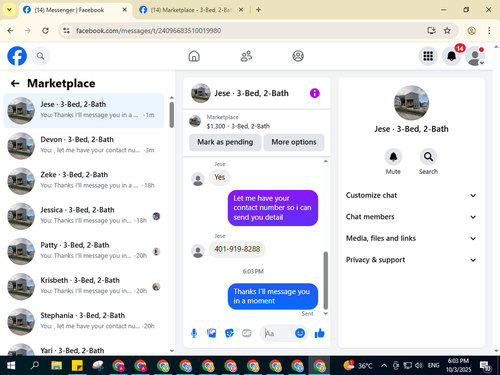
Task: Close the Messenger browser tab
Action: [124, 10]
